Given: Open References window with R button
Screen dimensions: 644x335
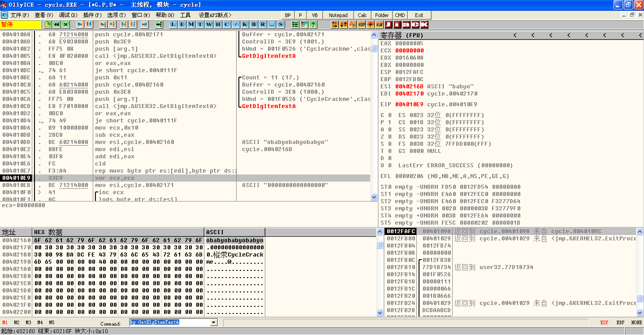Looking at the screenshot, I should click(x=263, y=24).
